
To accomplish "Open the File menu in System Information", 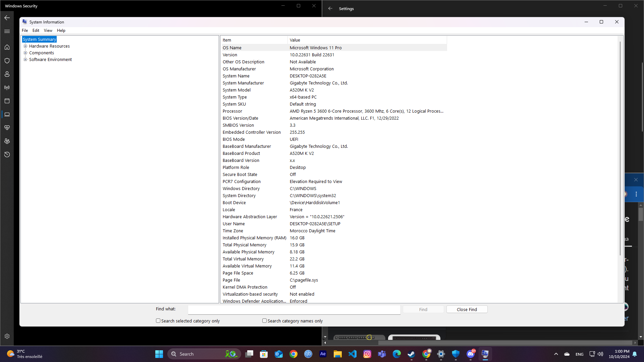I will click(x=25, y=30).
